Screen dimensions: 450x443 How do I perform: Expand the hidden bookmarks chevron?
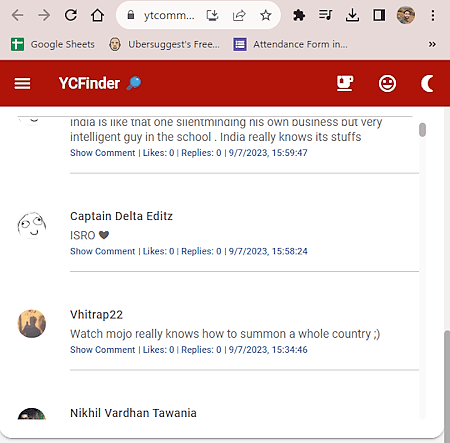tap(432, 44)
